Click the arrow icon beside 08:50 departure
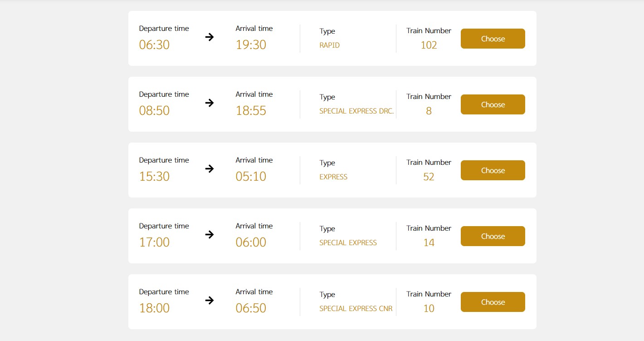Viewport: 644px width, 341px height. tap(209, 103)
